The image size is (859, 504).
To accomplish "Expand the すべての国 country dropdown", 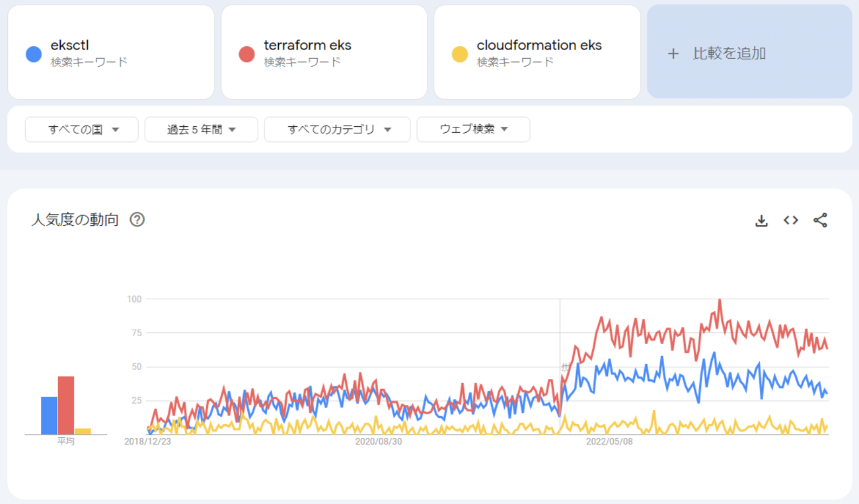I will [82, 129].
